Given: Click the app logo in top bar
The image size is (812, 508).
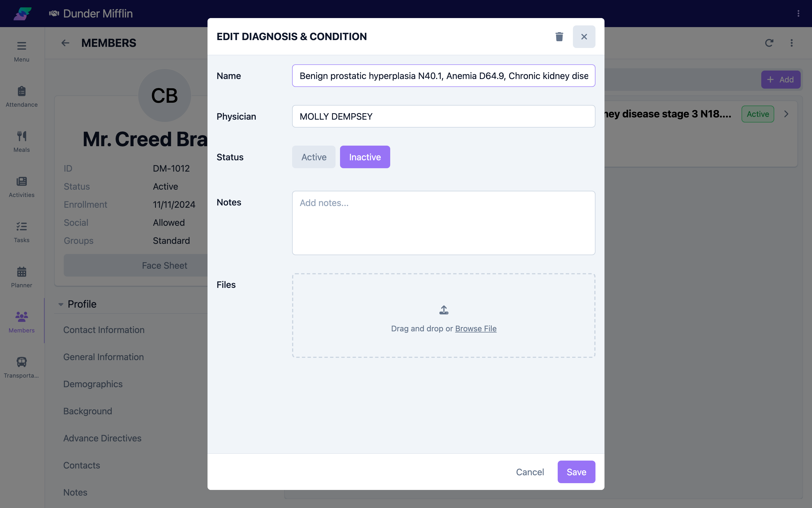Looking at the screenshot, I should pyautogui.click(x=23, y=14).
